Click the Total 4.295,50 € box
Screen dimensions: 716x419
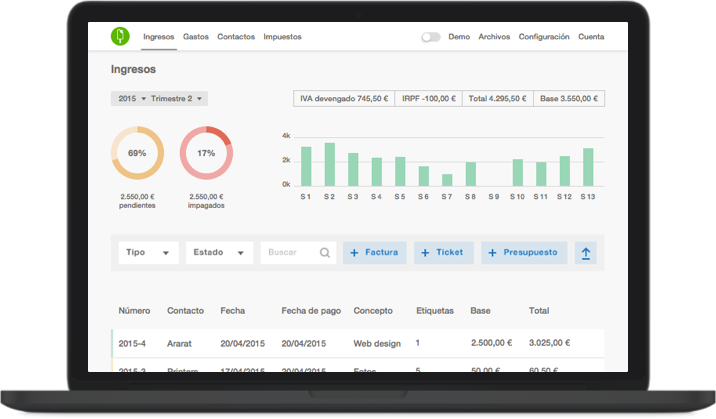click(x=498, y=99)
